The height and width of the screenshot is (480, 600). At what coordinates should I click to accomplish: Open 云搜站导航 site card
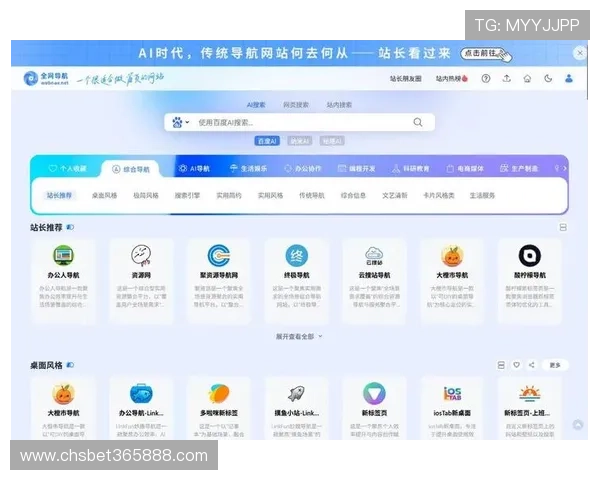(x=374, y=281)
